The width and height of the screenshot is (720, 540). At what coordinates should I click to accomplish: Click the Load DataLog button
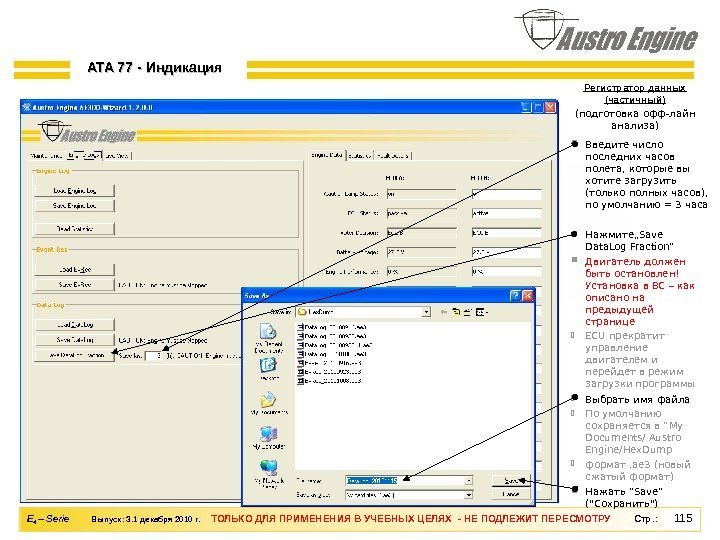point(74,325)
